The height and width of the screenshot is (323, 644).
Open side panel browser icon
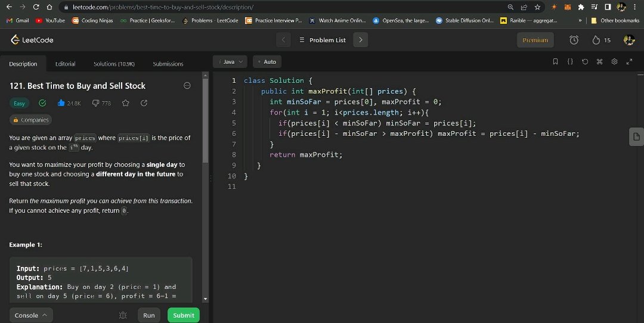click(608, 7)
